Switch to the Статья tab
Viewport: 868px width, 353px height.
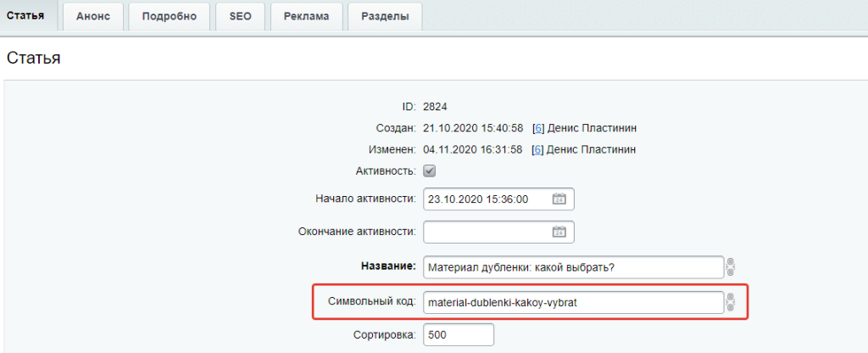click(25, 15)
